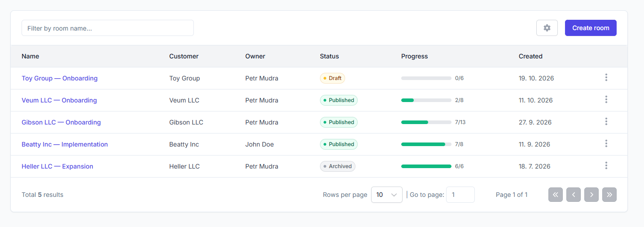
Task: Expand the Rows per page dropdown
Action: (387, 195)
